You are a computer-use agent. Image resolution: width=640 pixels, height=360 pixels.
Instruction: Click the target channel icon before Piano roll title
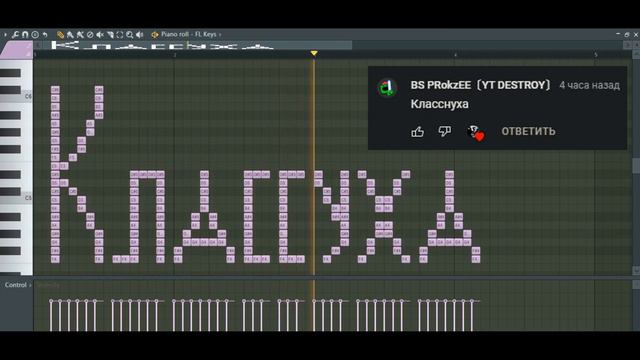click(x=155, y=35)
